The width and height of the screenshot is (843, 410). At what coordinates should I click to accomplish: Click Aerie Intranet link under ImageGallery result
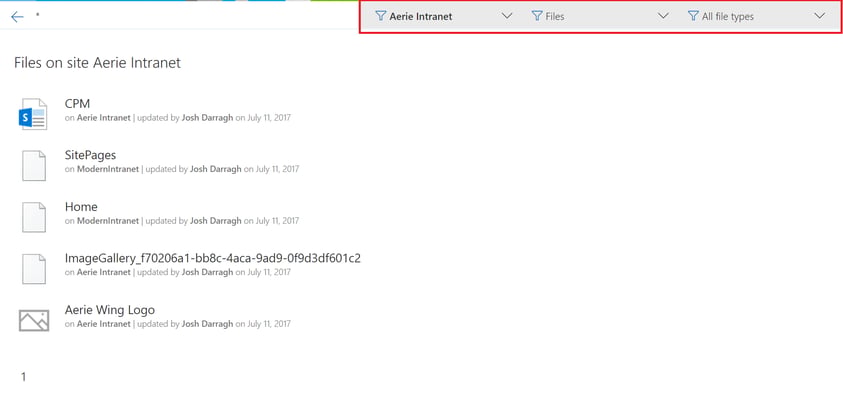[x=104, y=272]
